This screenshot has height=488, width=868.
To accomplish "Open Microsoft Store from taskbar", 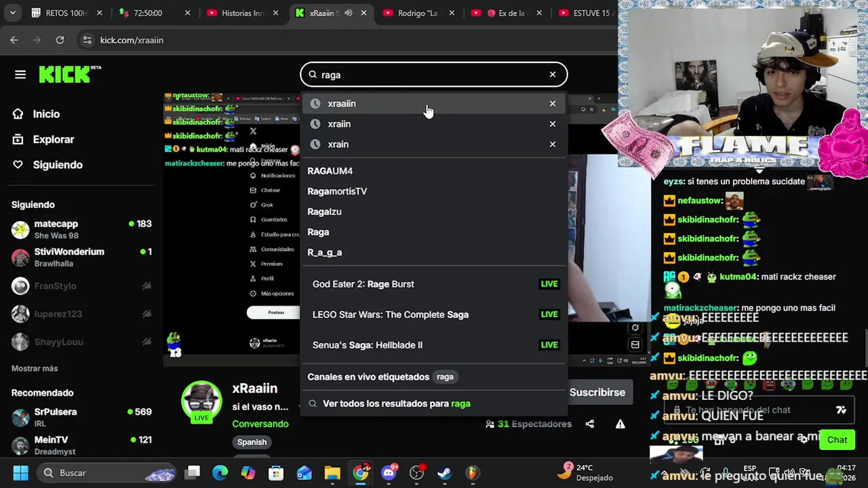I will (276, 472).
